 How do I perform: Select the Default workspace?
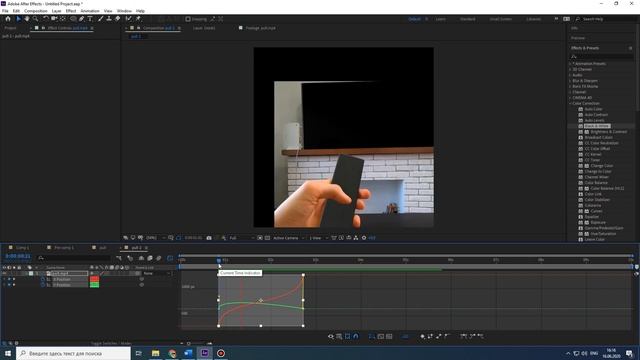[414, 19]
